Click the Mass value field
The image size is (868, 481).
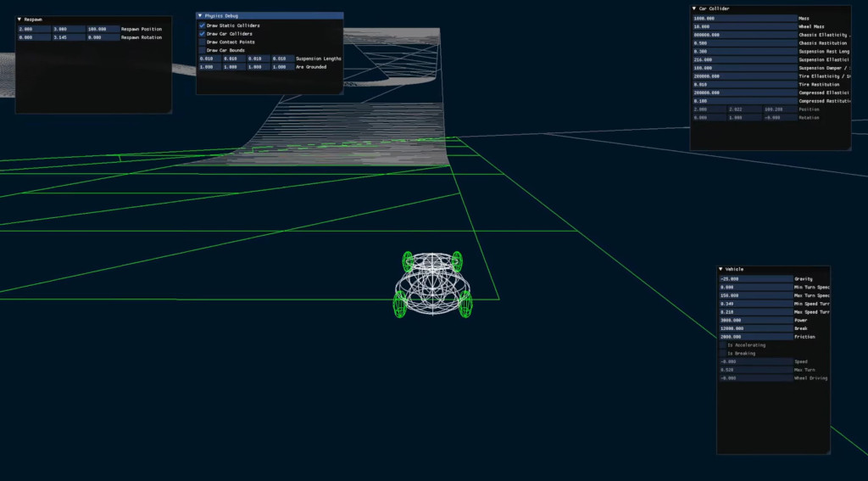743,18
